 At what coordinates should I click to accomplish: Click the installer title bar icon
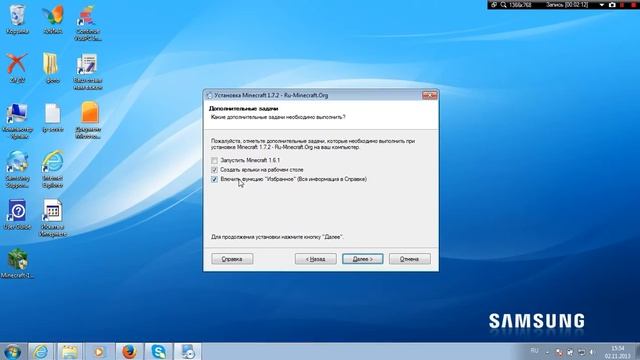coord(209,96)
